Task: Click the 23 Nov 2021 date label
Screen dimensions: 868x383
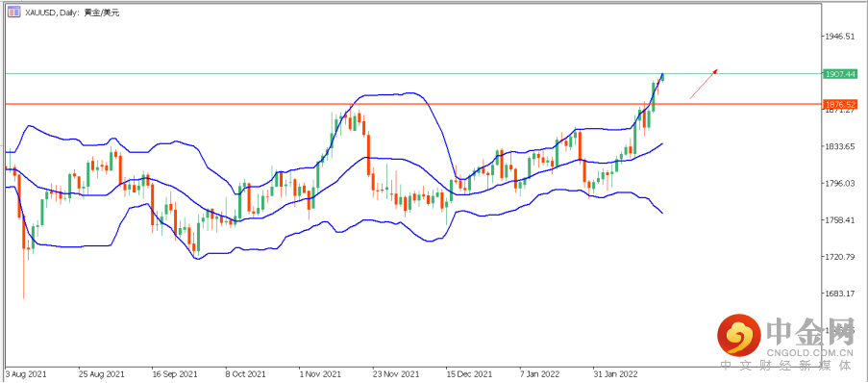Action: [396, 373]
